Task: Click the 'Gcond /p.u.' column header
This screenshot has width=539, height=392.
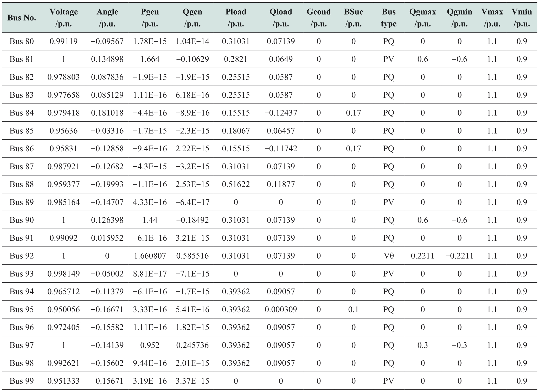Action: [319, 18]
